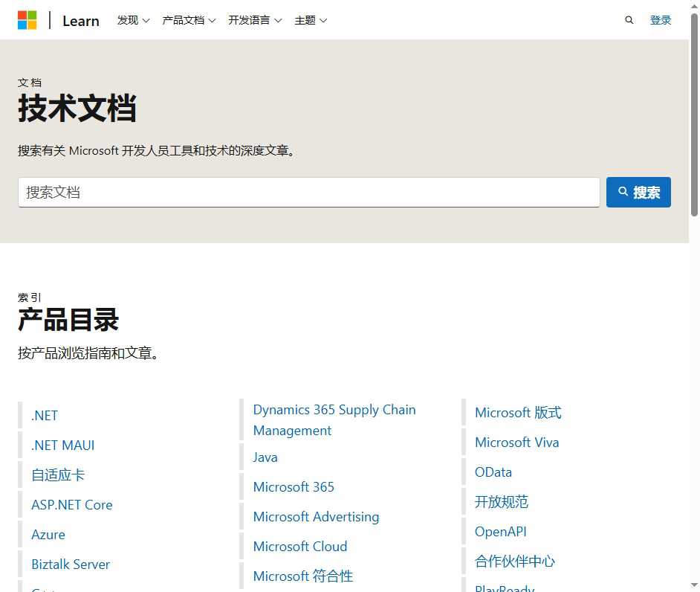This screenshot has height=592, width=700.
Task: Expand the 发现 dropdown menu
Action: click(x=132, y=20)
